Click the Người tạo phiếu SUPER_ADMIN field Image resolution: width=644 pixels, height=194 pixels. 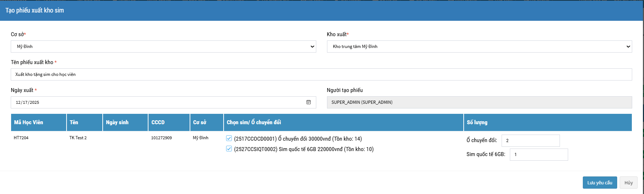pos(479,102)
